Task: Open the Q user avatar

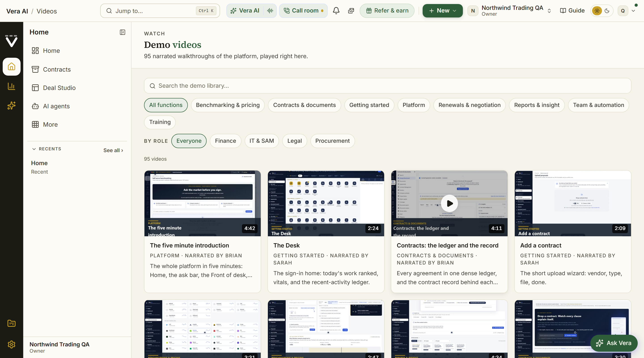Action: 623,11
